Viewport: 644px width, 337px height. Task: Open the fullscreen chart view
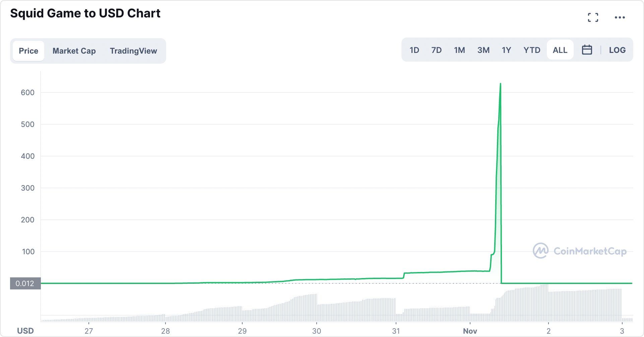tap(593, 17)
